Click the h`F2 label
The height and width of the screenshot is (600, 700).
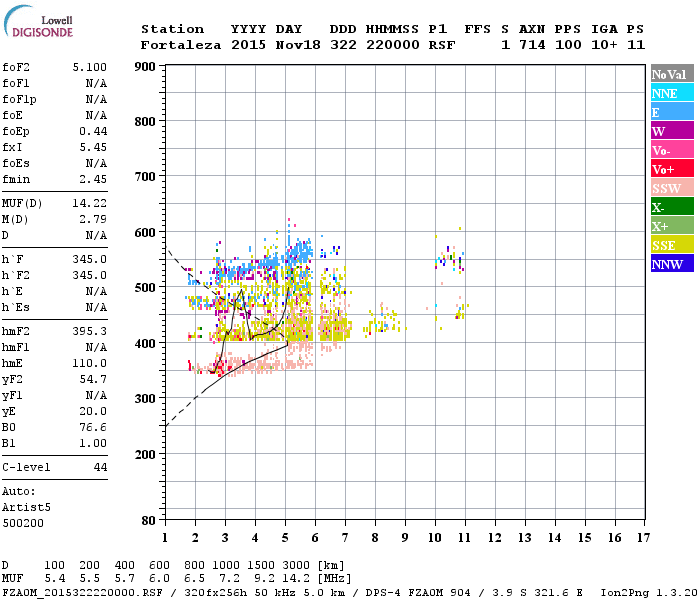16,275
